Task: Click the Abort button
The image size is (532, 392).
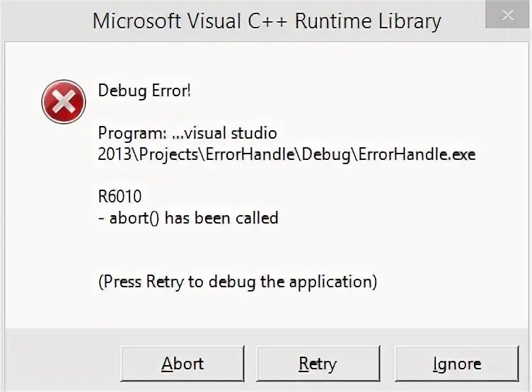Action: [183, 364]
